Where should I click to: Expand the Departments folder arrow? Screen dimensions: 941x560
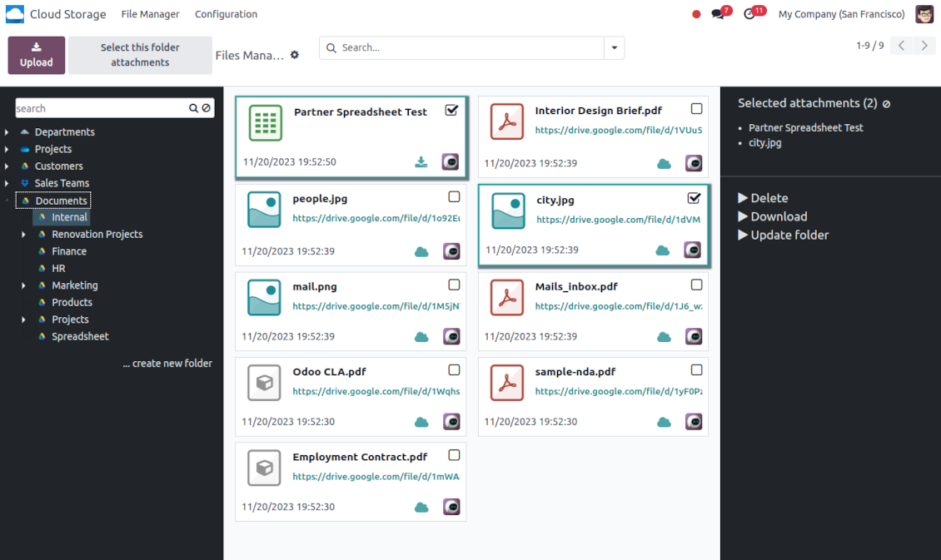coord(7,132)
